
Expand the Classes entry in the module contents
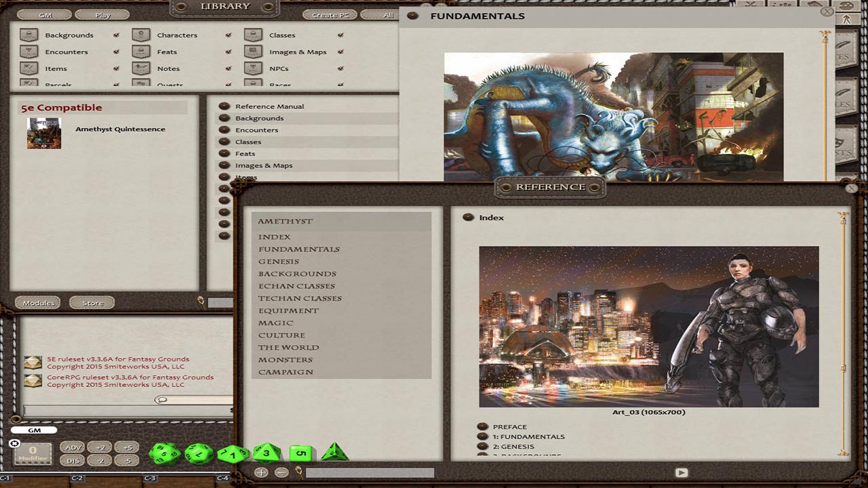coord(224,142)
